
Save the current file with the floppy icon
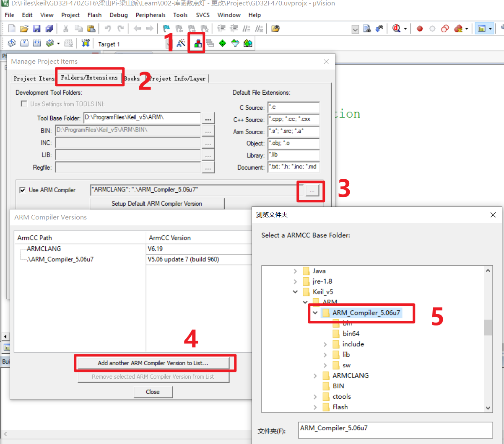point(36,28)
